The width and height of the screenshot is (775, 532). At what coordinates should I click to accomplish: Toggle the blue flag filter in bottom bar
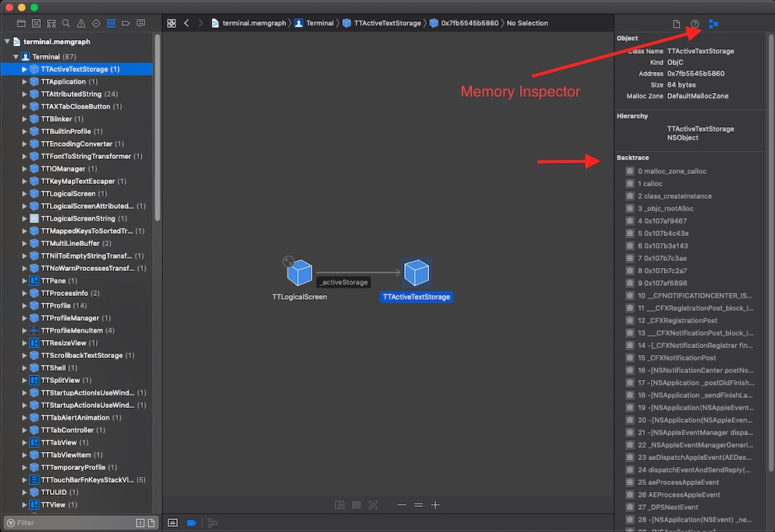[191, 522]
